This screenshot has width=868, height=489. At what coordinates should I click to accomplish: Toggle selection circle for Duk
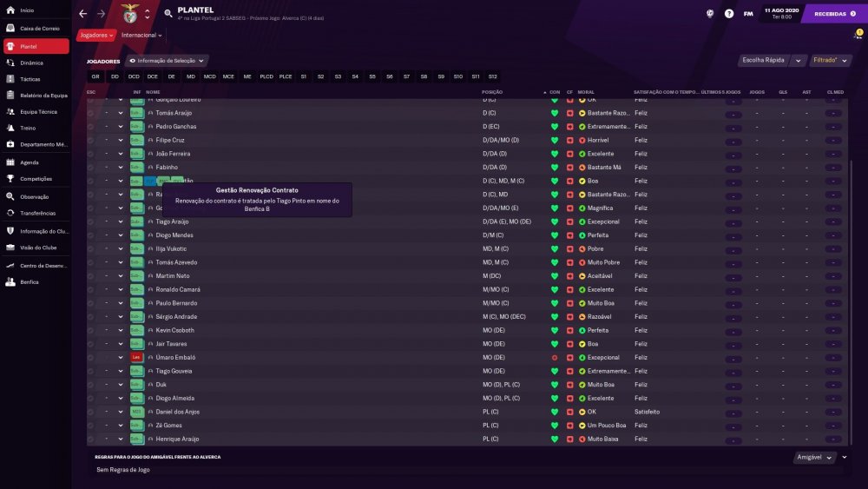click(x=91, y=384)
